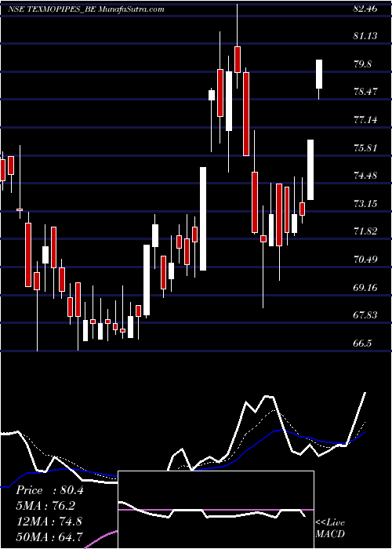392x549 pixels.
Task: Click the red candle at the chart's highest peak
Action: (x=238, y=59)
